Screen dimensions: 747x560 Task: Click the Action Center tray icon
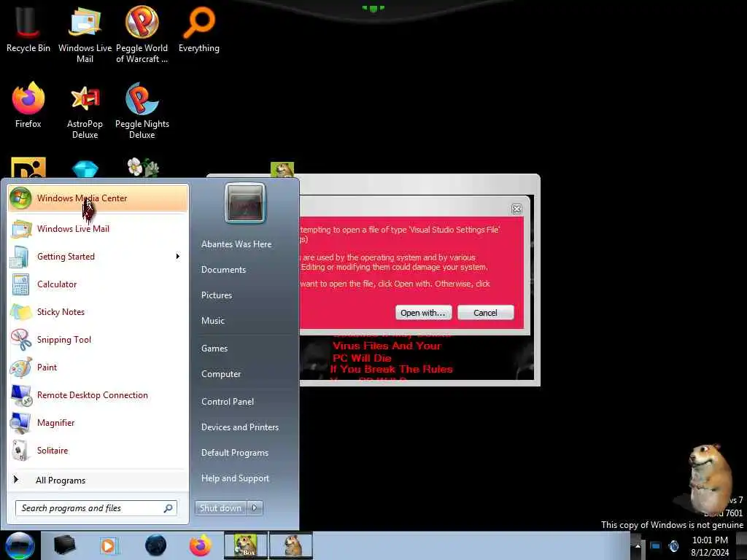(656, 545)
